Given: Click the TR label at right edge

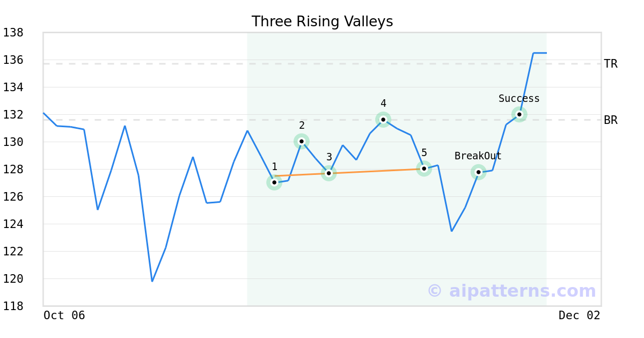Looking at the screenshot, I should [610, 64].
